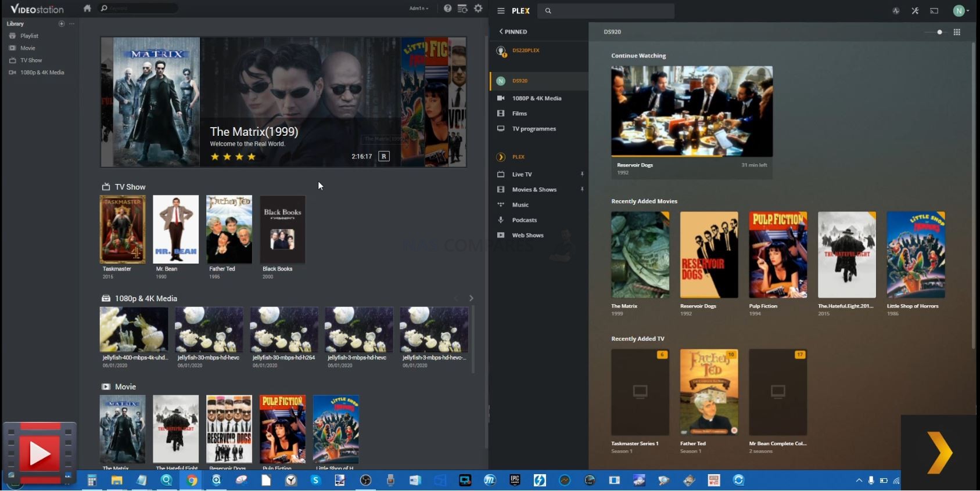Show previous 1080p & 4K Media items
This screenshot has width=980, height=491.
click(456, 298)
